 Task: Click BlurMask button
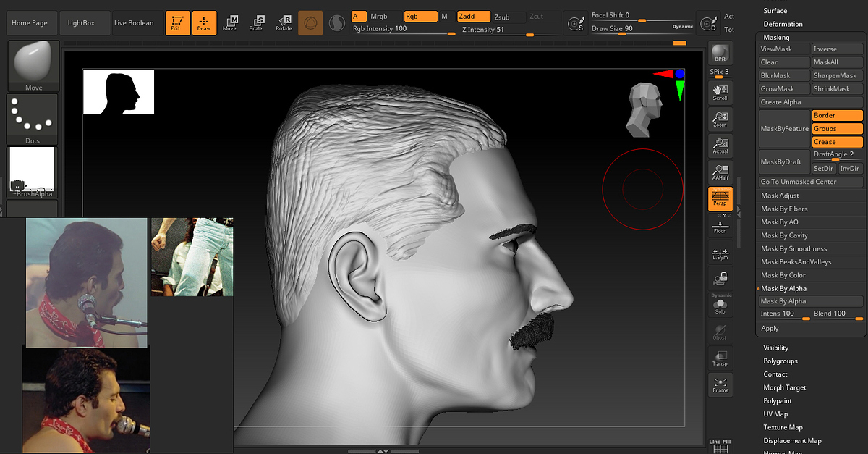point(784,75)
